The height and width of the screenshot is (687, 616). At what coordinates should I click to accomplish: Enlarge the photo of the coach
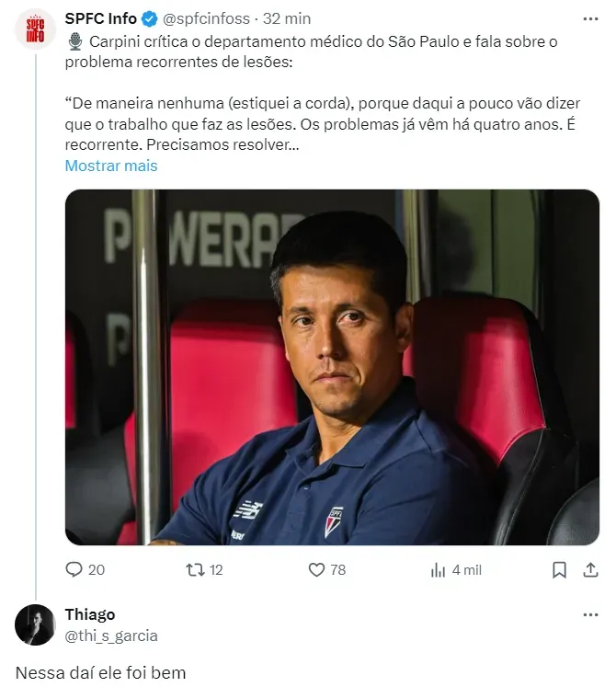coord(332,368)
